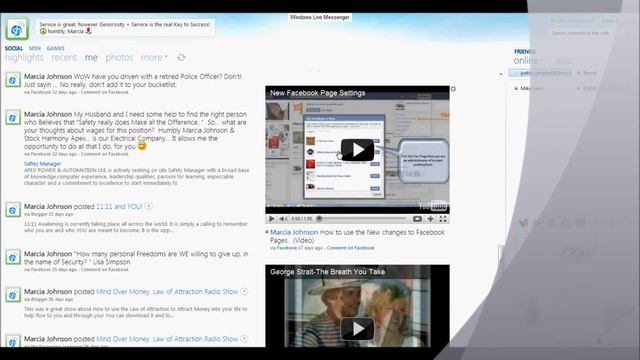This screenshot has width=640, height=360.
Task: Click avatar beside the 'My Husband and I' post
Action: pos(13,118)
